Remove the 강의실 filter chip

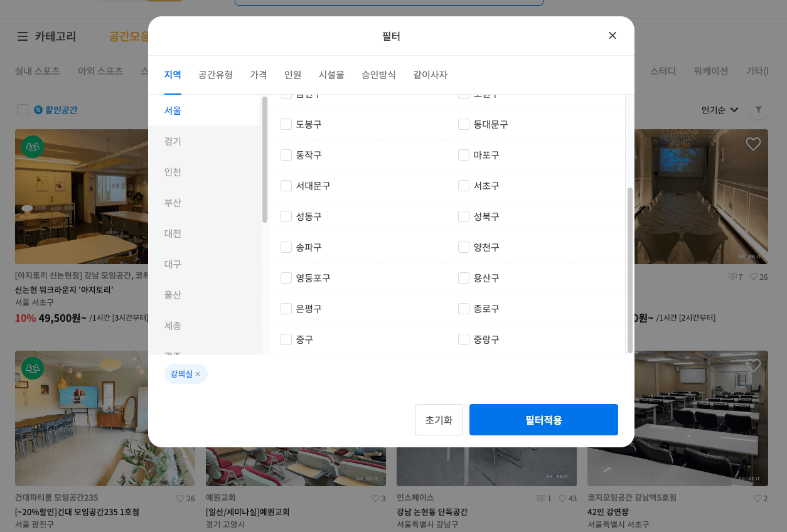(x=198, y=374)
